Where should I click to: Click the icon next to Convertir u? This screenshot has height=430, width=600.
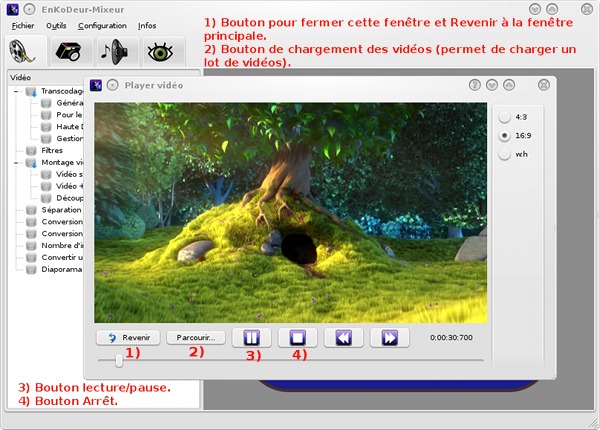click(x=31, y=257)
